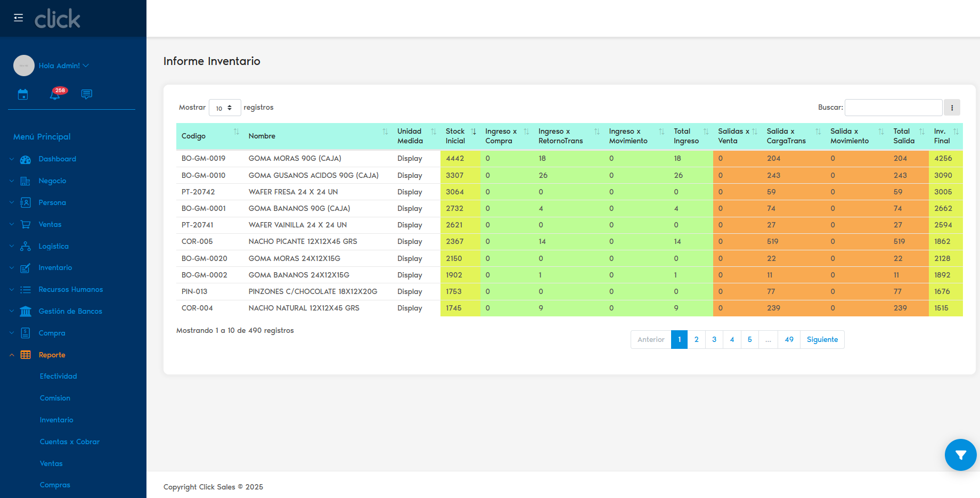The height and width of the screenshot is (498, 980).
Task: Collapse the Reporte menu section
Action: point(52,355)
